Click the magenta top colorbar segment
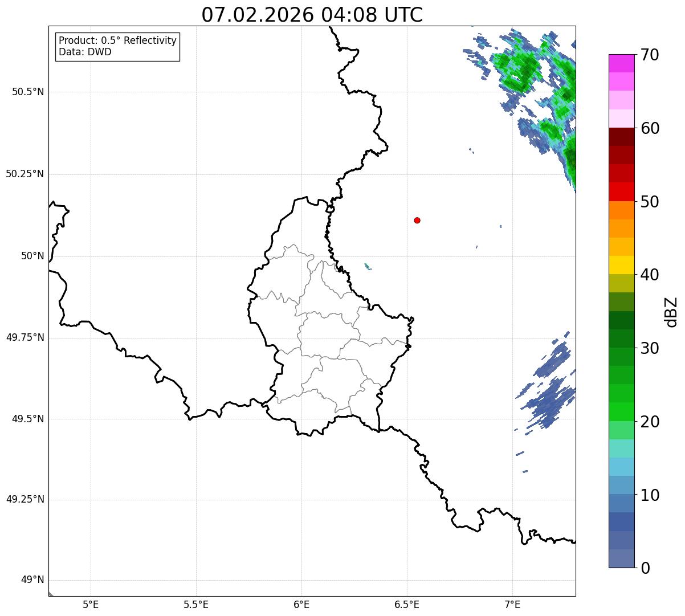 point(621,63)
